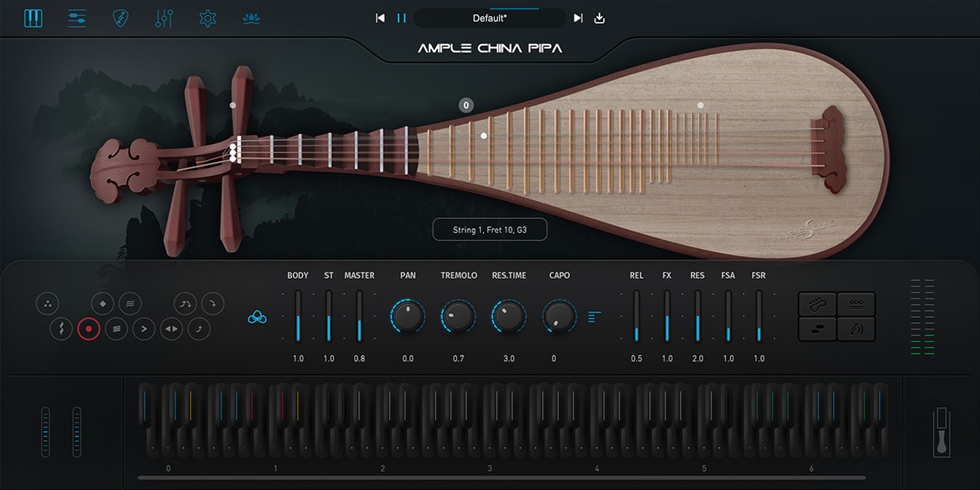The height and width of the screenshot is (490, 980).
Task: Click the white dot above the tuning pegs
Action: pos(233,106)
